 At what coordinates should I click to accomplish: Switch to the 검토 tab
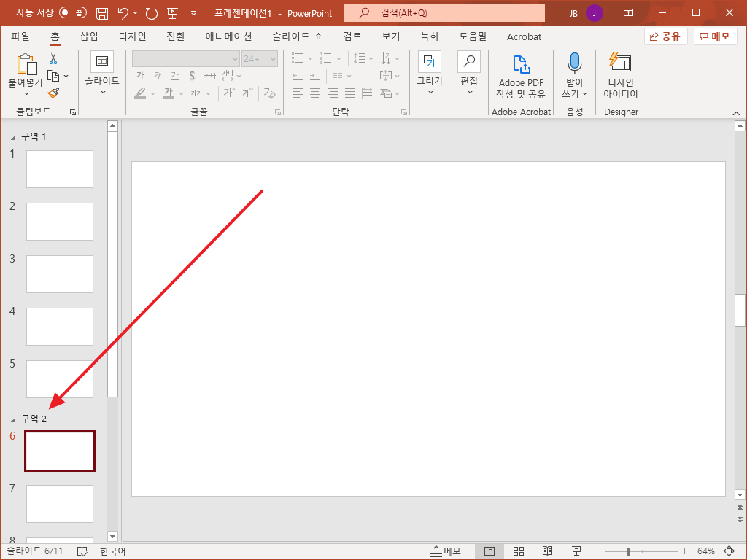(352, 36)
